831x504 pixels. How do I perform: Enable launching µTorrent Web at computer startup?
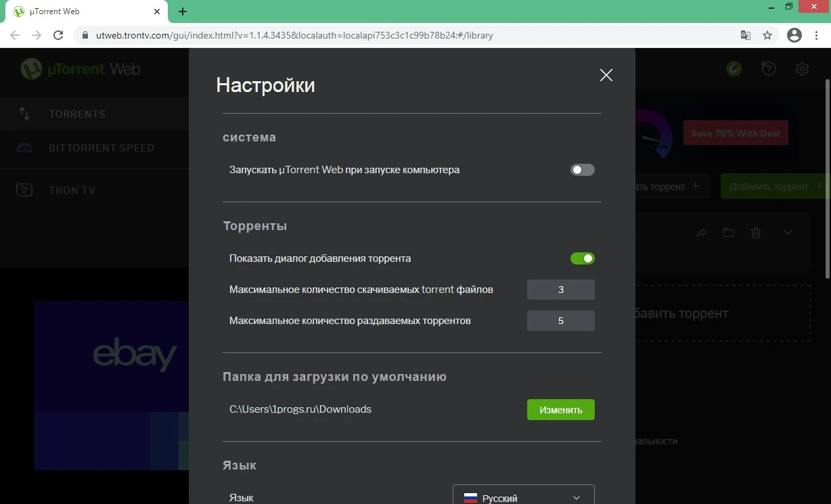583,170
